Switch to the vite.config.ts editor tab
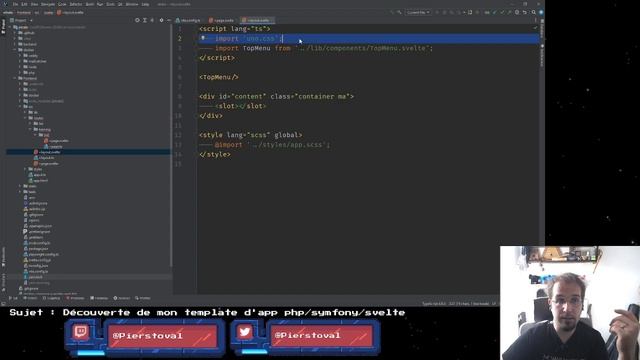Screen dimensions: 640x360 (188, 20)
